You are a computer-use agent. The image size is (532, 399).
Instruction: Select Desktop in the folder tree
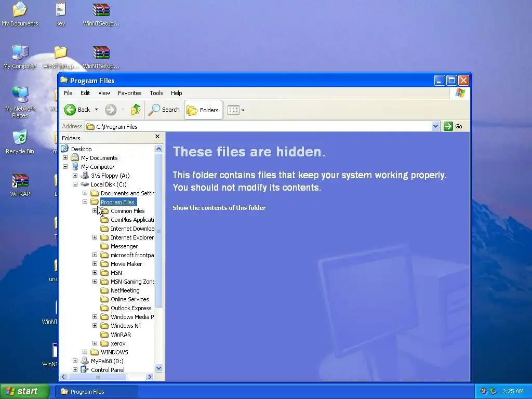(82, 149)
